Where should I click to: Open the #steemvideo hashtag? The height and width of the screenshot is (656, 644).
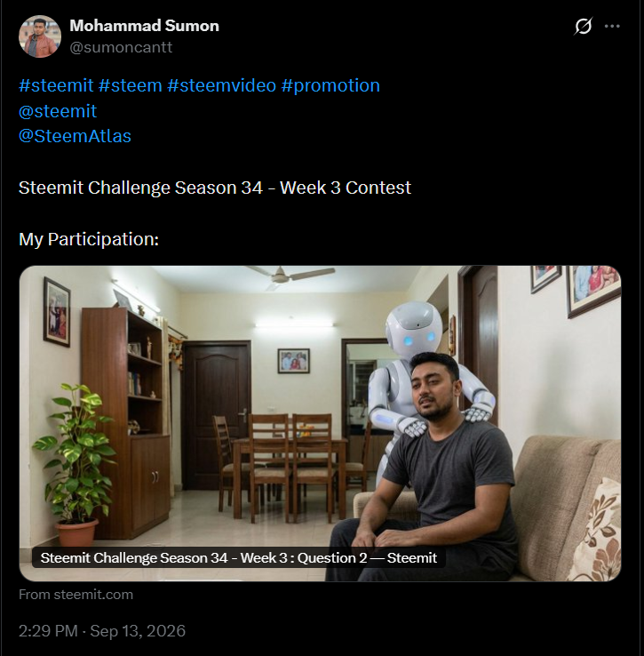(x=222, y=85)
